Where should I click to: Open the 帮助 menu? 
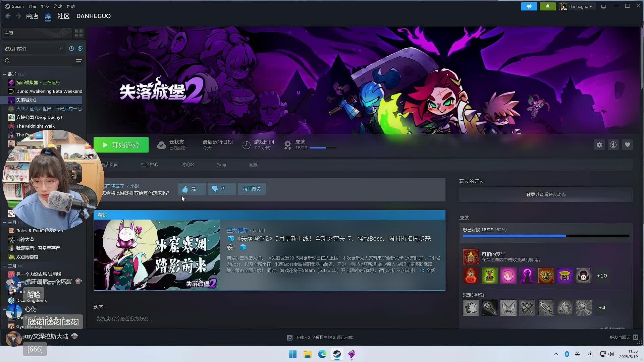(x=71, y=6)
